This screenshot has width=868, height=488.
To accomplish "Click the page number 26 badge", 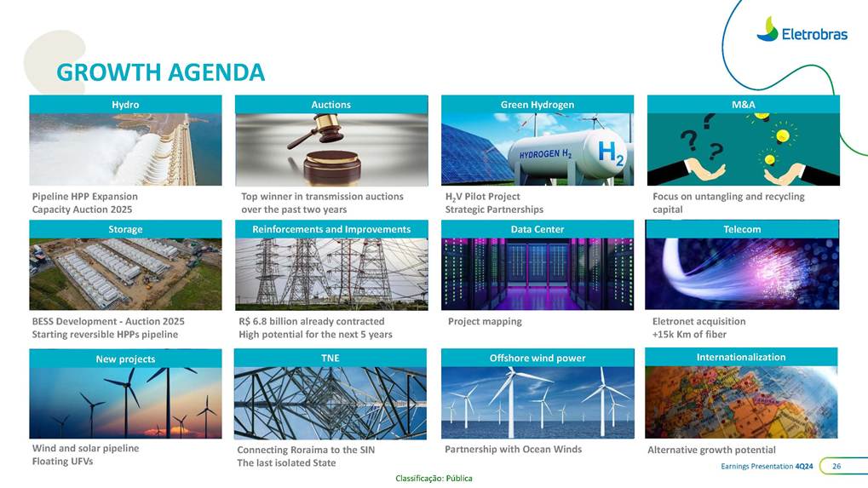I will (836, 467).
